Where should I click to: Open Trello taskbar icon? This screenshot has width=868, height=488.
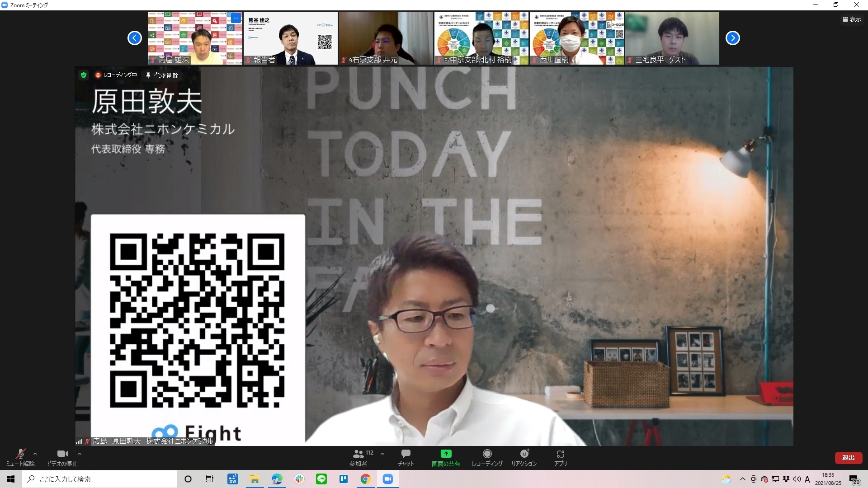(344, 479)
